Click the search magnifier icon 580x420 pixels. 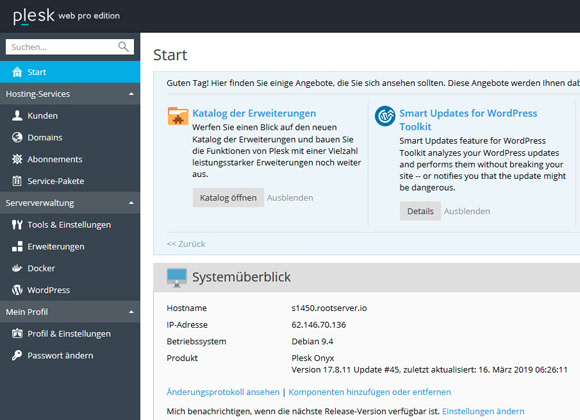[123, 47]
